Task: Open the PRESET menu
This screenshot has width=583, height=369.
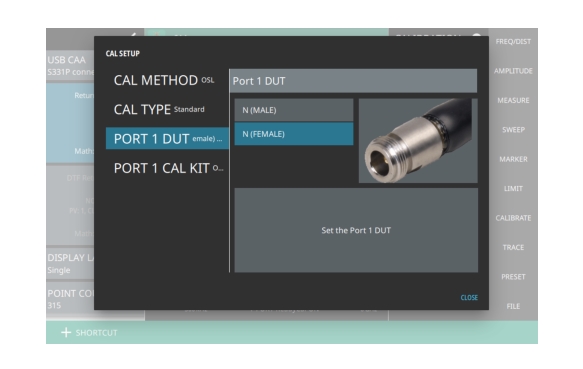Action: click(513, 277)
